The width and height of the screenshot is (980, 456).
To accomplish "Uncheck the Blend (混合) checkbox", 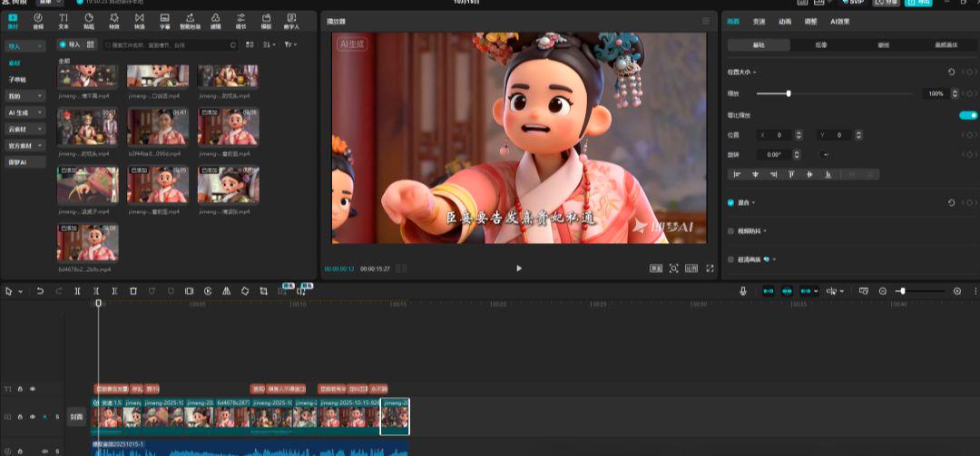I will tap(730, 203).
